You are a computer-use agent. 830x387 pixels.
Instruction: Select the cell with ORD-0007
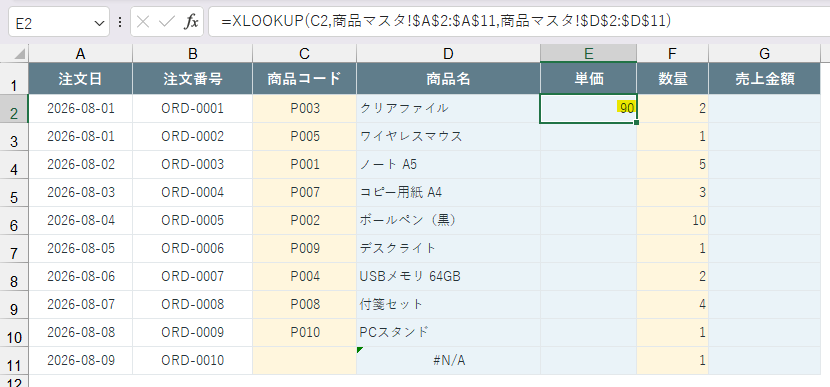pos(193,277)
